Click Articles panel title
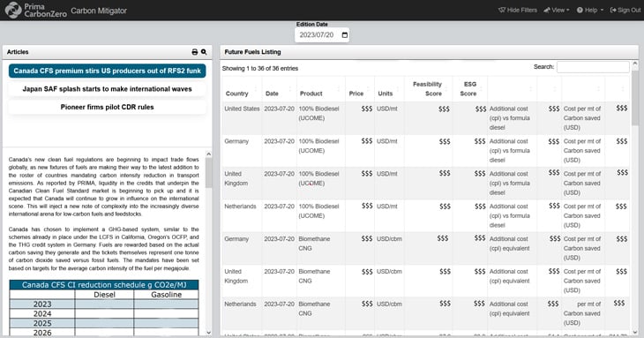Screen dimensions: 644x338 [18, 52]
